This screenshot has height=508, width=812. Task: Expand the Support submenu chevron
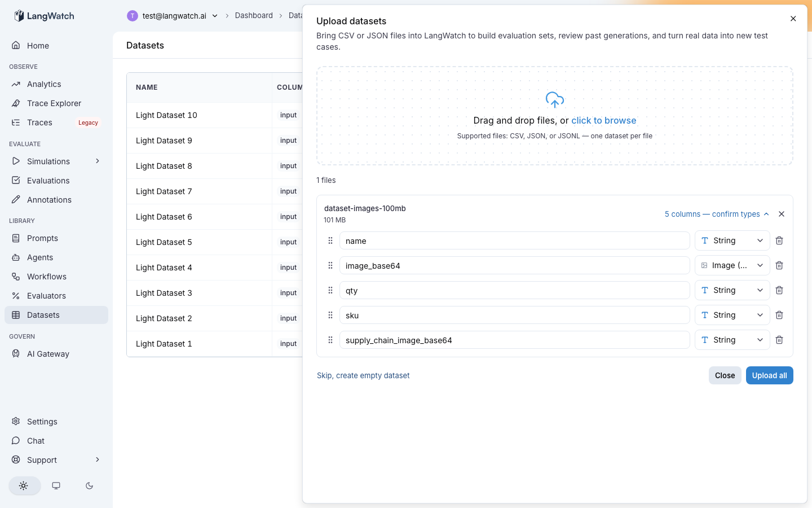(98, 460)
